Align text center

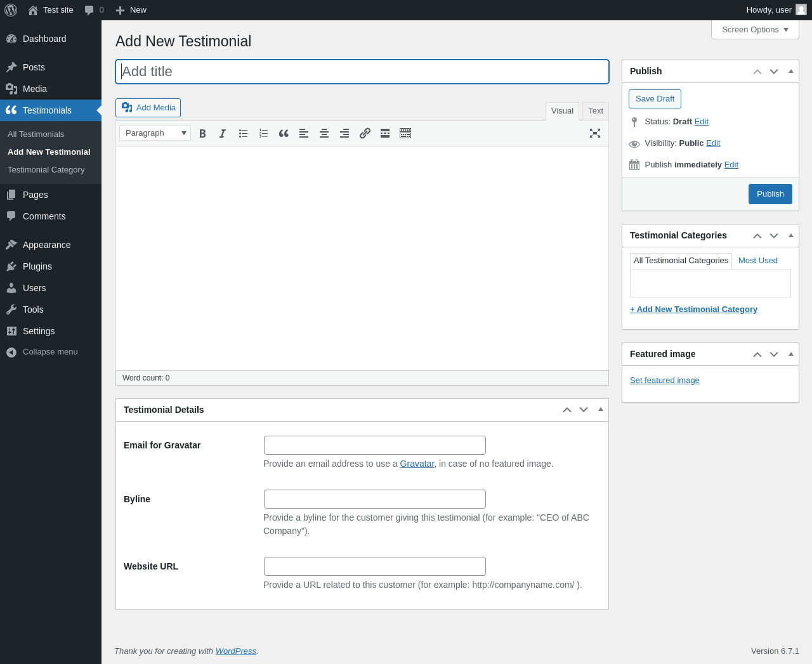pyautogui.click(x=324, y=133)
